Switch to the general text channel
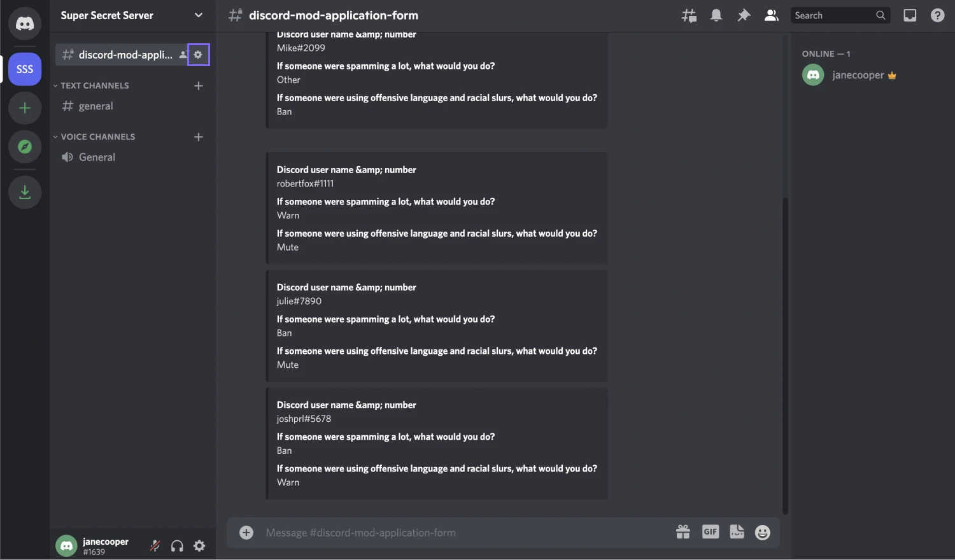 pos(95,106)
